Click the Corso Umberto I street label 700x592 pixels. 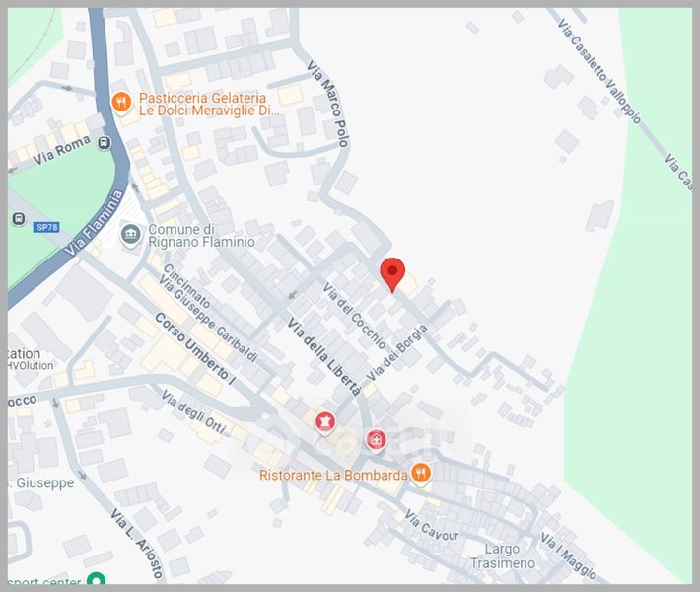[x=196, y=346]
